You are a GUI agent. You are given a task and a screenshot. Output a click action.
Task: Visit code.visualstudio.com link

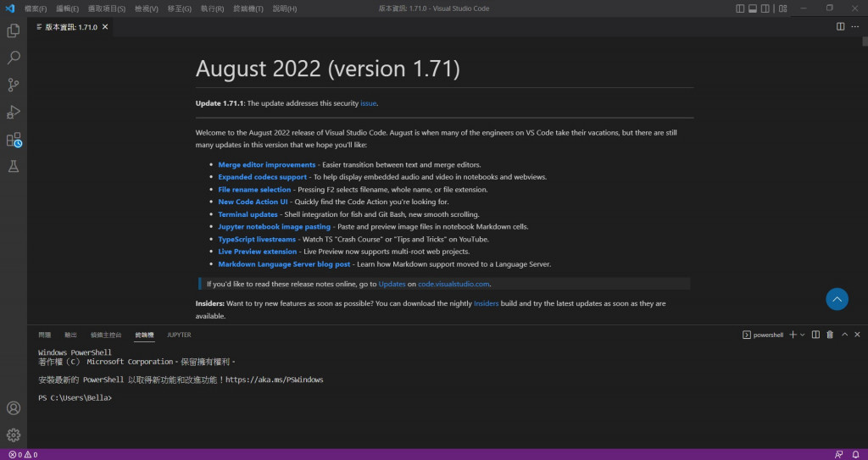[x=454, y=284]
